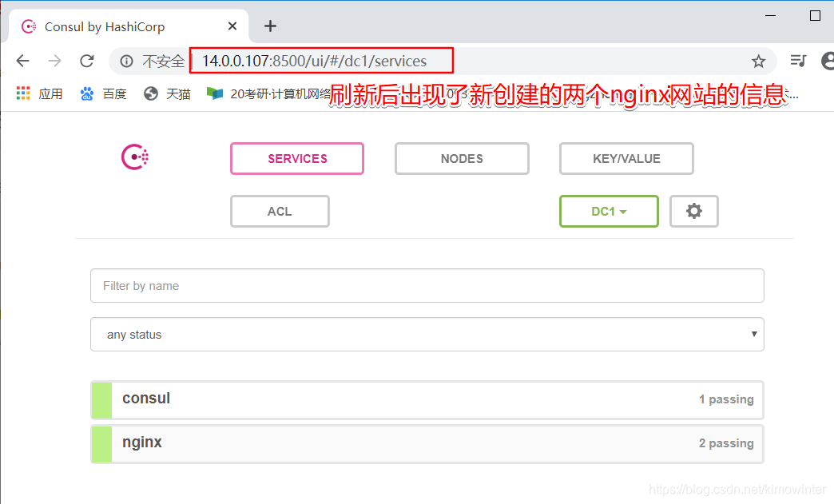Click the address bar URL

coord(314,62)
